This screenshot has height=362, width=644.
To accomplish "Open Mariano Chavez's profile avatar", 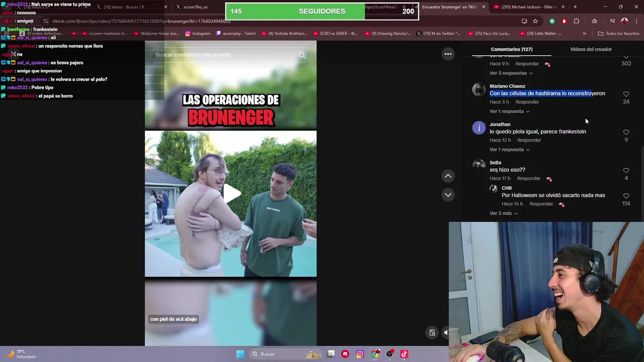I will click(478, 89).
